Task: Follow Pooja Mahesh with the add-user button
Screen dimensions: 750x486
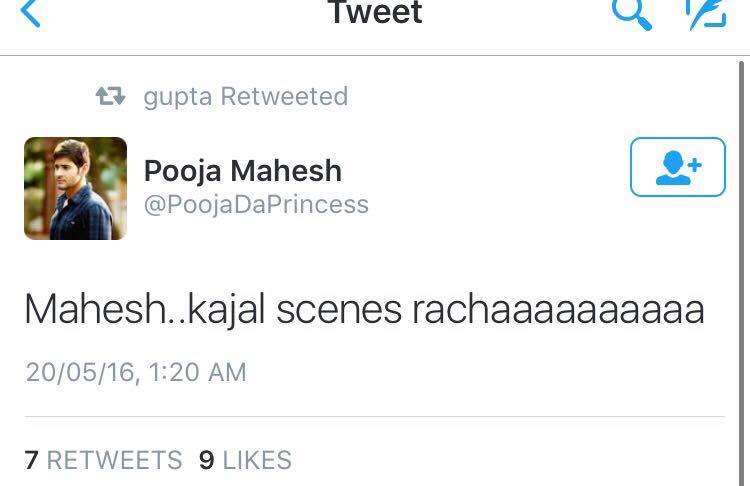Action: [677, 167]
